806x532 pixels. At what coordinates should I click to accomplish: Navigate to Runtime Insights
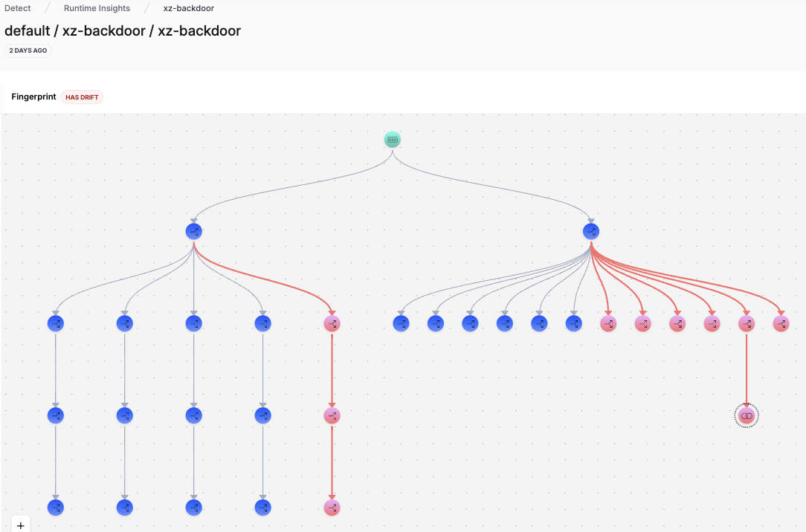[x=97, y=8]
